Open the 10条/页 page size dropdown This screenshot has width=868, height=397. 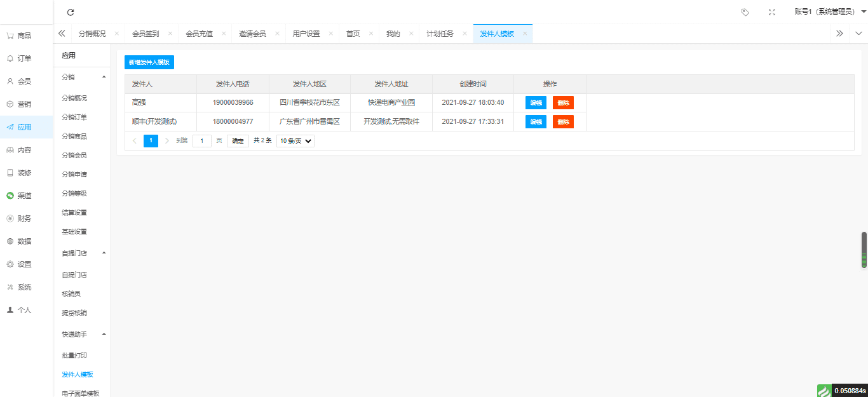[295, 141]
